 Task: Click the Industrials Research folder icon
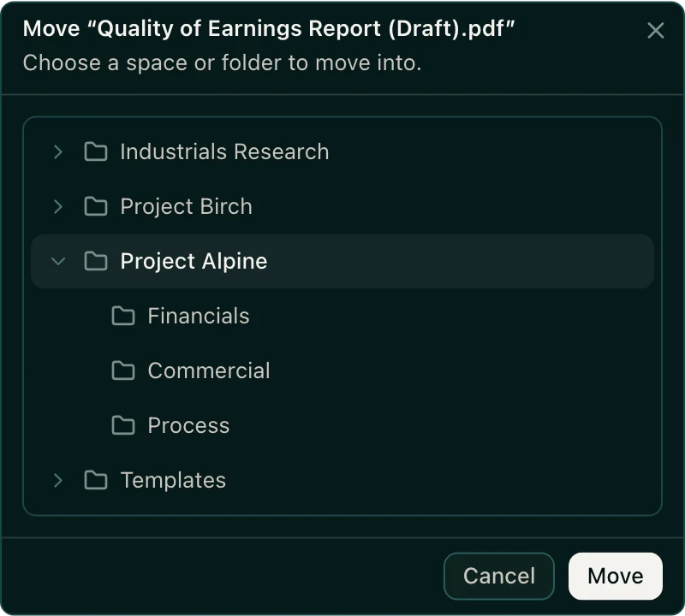(96, 152)
